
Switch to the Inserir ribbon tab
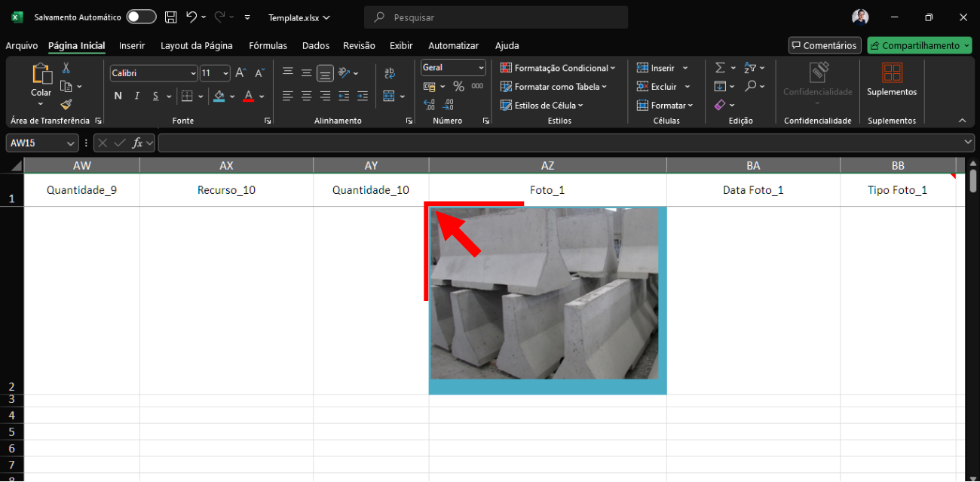132,45
